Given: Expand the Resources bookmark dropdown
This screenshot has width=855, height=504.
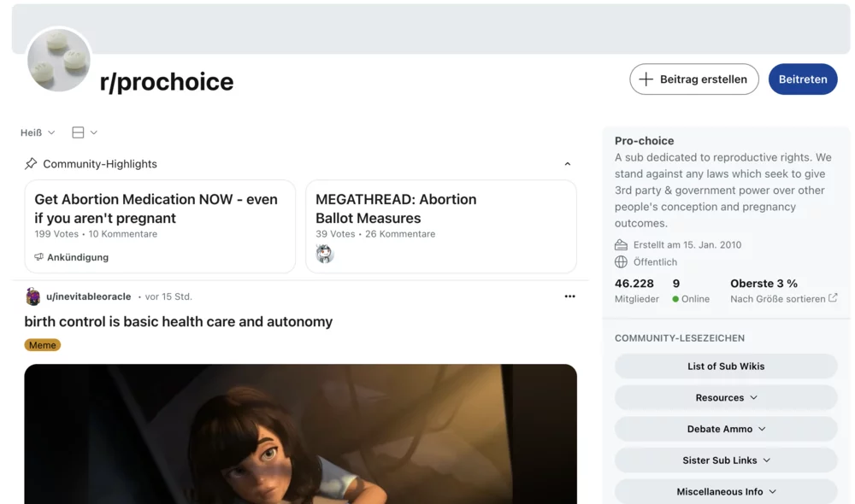Looking at the screenshot, I should tap(725, 397).
